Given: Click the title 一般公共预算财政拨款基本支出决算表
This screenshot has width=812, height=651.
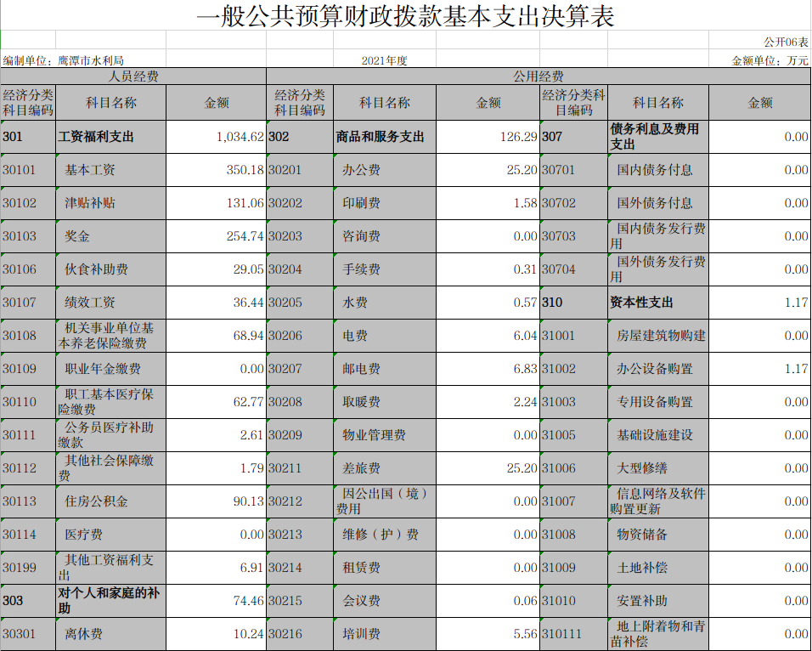Looking at the screenshot, I should tap(405, 15).
